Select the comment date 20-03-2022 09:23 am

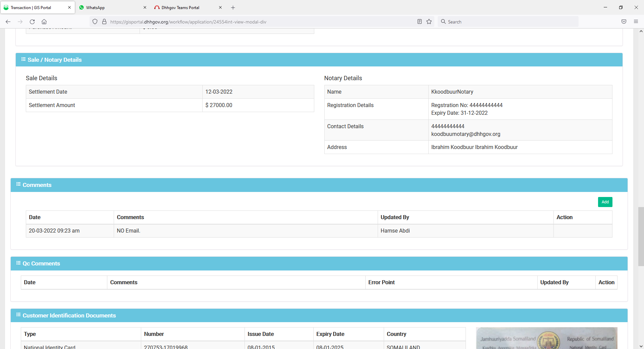[54, 231]
